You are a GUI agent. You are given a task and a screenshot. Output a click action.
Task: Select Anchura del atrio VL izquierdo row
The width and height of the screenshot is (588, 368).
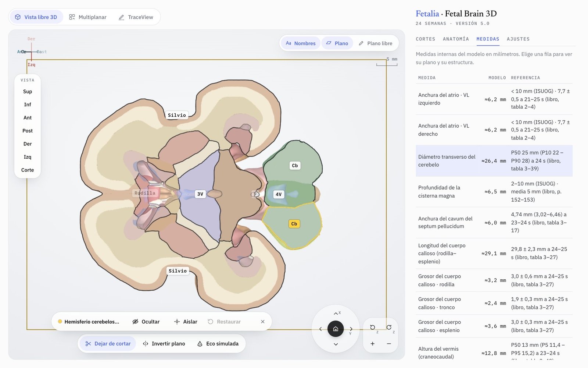(x=494, y=99)
